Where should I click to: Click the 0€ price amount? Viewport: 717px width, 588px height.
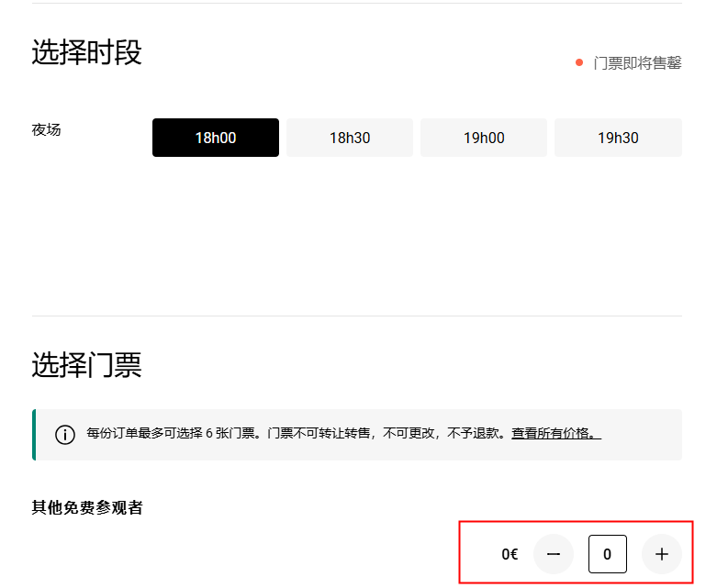pyautogui.click(x=510, y=554)
